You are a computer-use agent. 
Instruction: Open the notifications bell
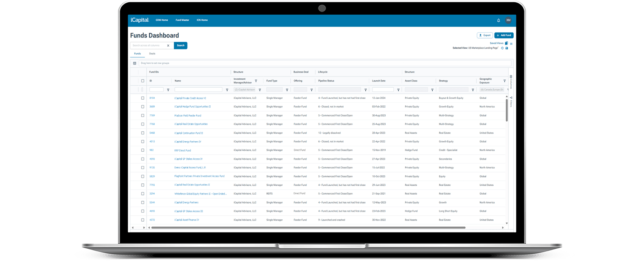tap(498, 20)
